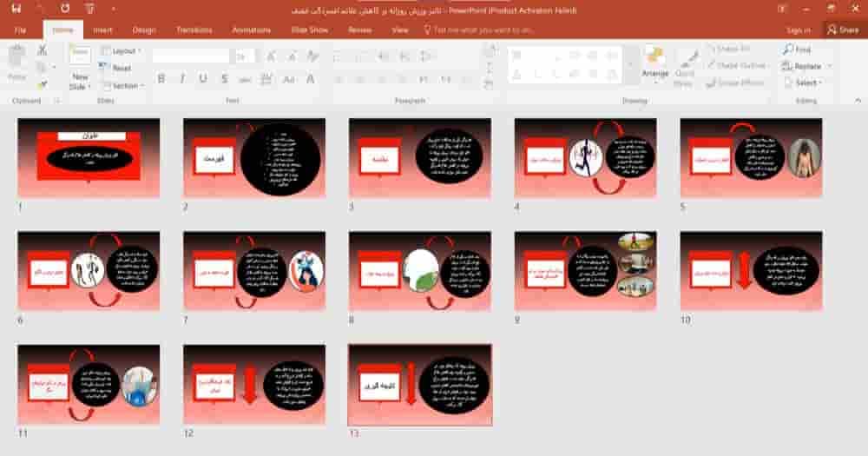Viewport: 868px width, 456px height.
Task: Select slide 13 thumbnail
Action: (x=420, y=385)
